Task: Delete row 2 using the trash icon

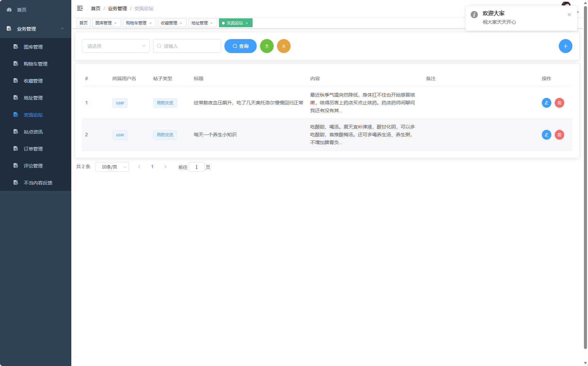Action: [x=559, y=135]
